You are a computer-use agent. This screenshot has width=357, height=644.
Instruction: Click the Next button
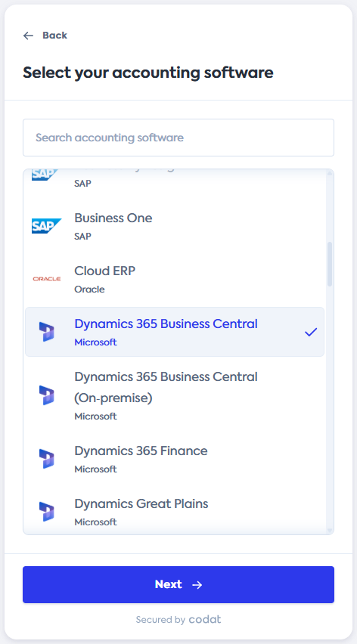click(x=178, y=584)
